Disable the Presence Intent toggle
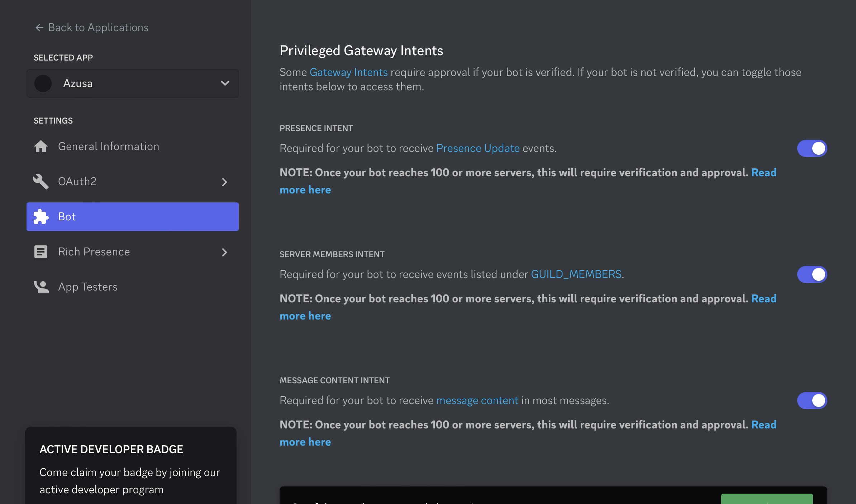This screenshot has height=504, width=856. [x=812, y=148]
